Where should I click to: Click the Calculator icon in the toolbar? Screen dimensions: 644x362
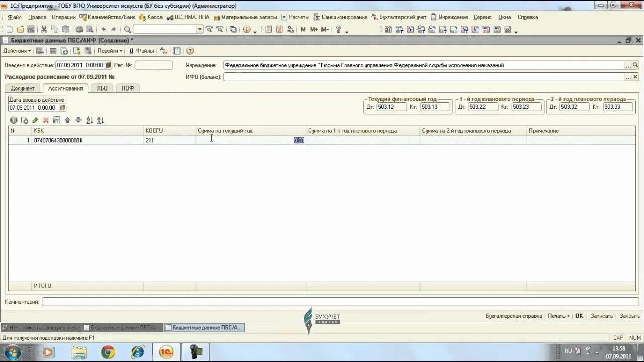[x=268, y=29]
